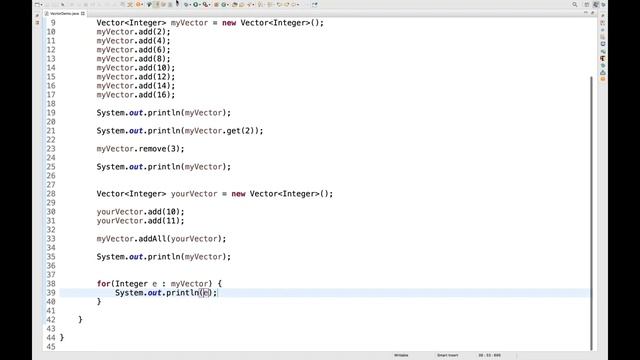Click the myVector.add(2); line
Image resolution: width=640 pixels, height=360 pixels.
[x=133, y=32]
